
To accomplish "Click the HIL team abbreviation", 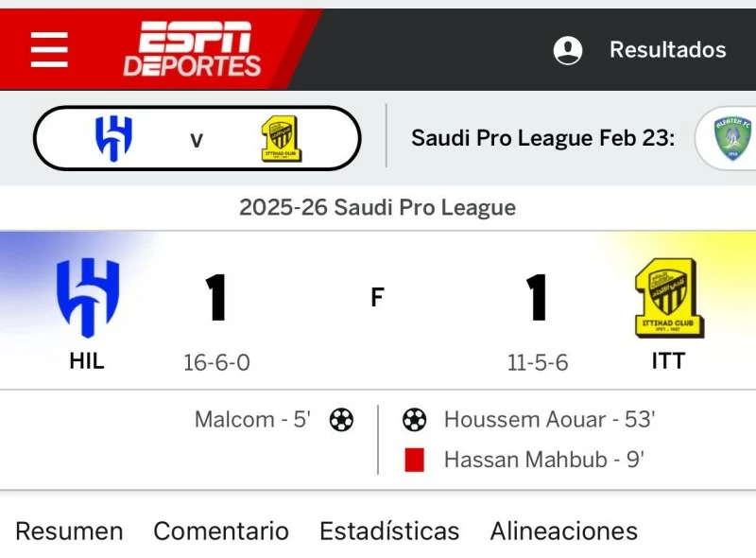I will tap(87, 361).
